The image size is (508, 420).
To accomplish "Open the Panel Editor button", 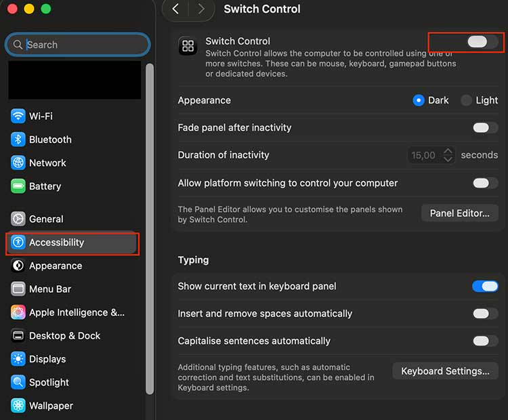I will 459,213.
